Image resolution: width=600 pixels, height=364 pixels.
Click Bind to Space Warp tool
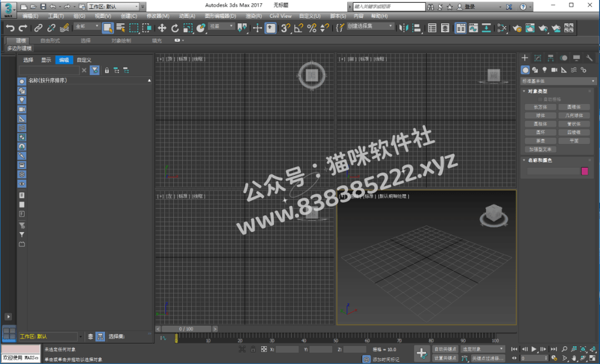(x=64, y=28)
